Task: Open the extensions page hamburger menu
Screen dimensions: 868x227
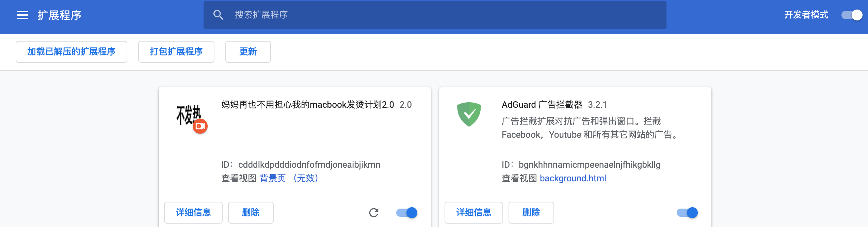Action: tap(22, 15)
